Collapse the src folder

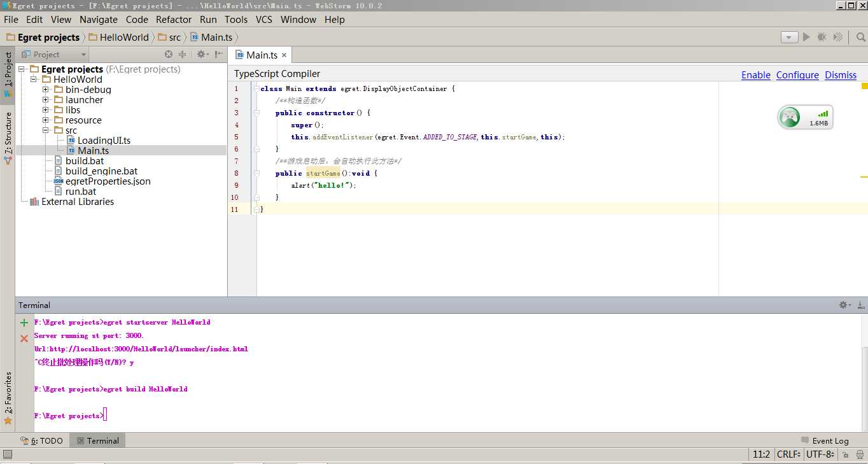click(46, 130)
